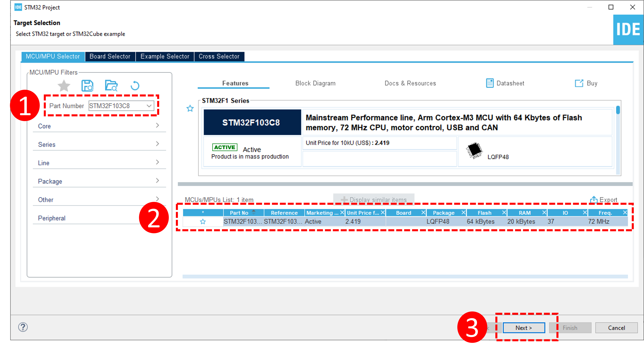This screenshot has width=644, height=362.
Task: Open the Buy link for this MCU
Action: (586, 83)
